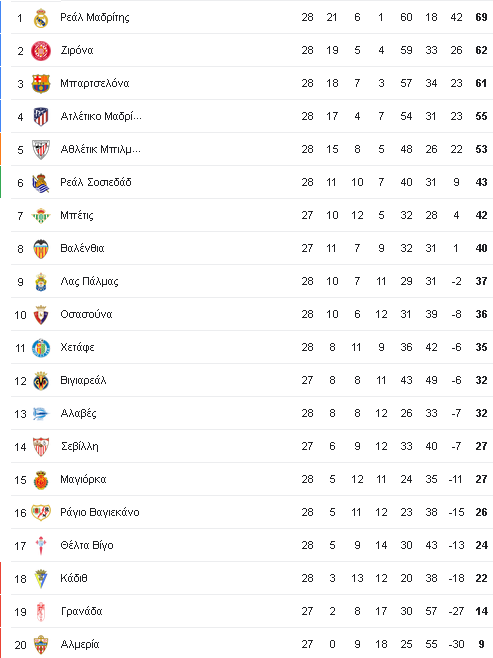Click the Girona club crest
493x658 pixels.
click(x=41, y=51)
